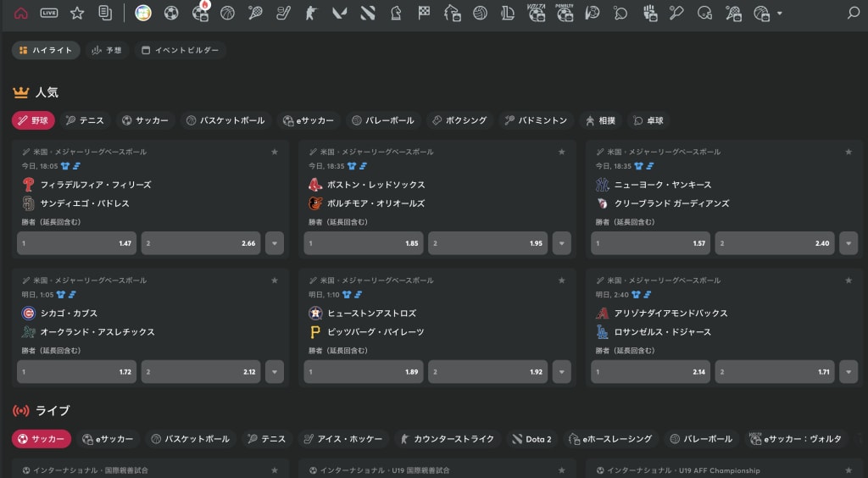Bet on Red Sox at odds 1.85
Viewport: 868px width, 478px height.
point(364,243)
